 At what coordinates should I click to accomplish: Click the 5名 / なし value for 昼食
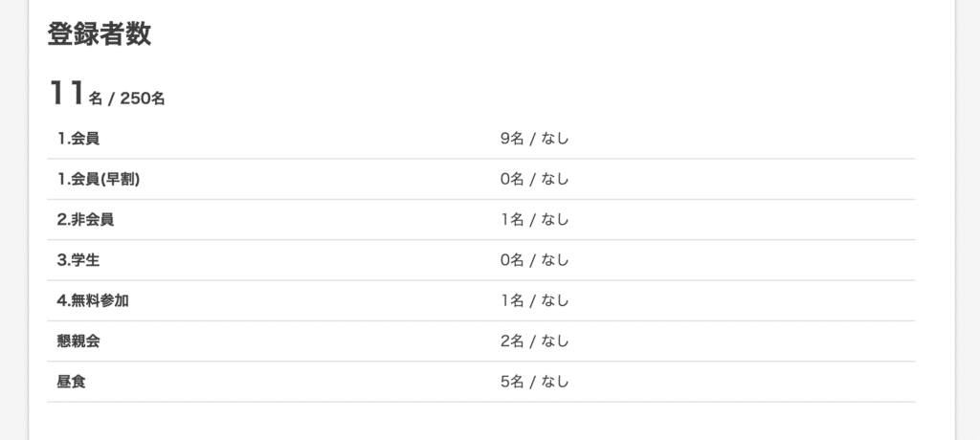click(534, 382)
